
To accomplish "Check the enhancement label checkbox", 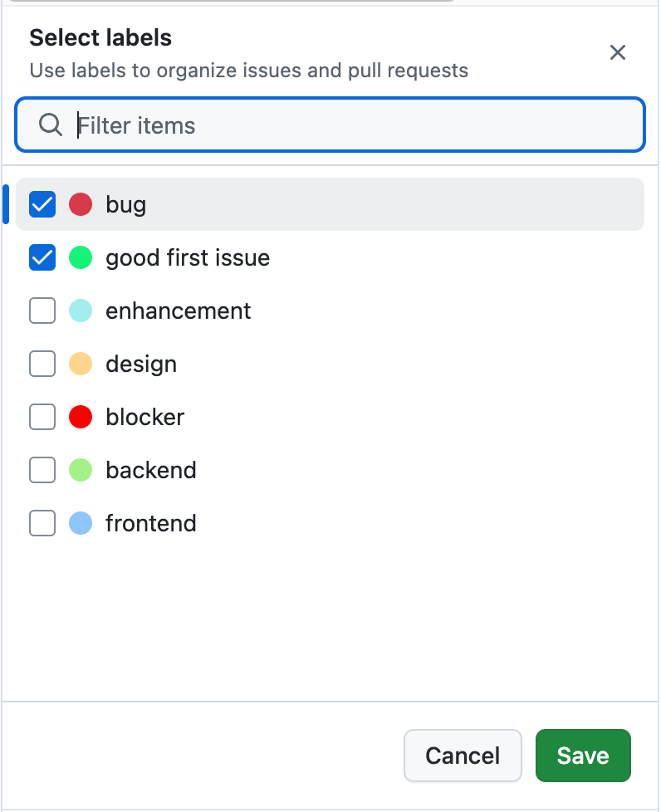I will (42, 311).
